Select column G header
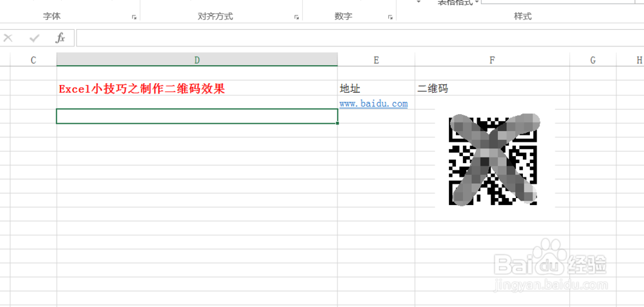 [592, 60]
